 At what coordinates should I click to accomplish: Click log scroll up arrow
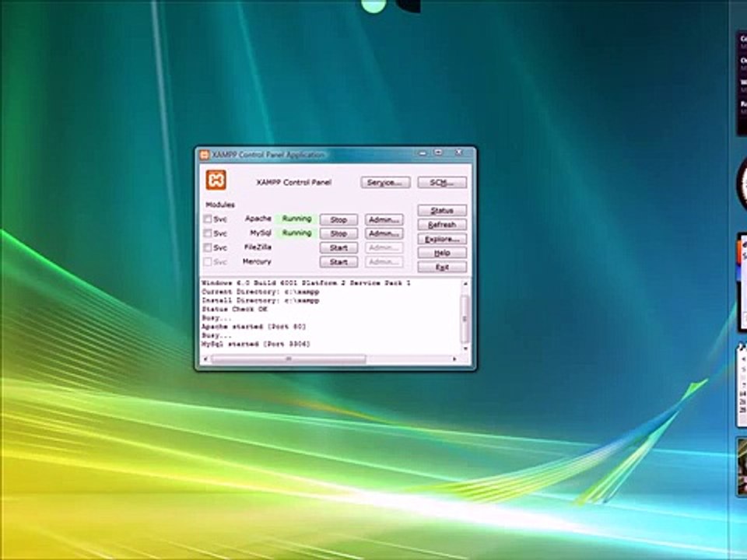[465, 284]
